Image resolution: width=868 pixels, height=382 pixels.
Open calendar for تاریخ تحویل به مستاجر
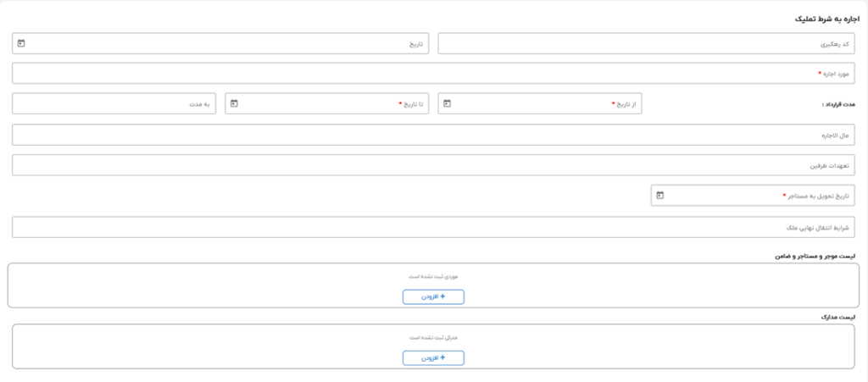(x=660, y=197)
